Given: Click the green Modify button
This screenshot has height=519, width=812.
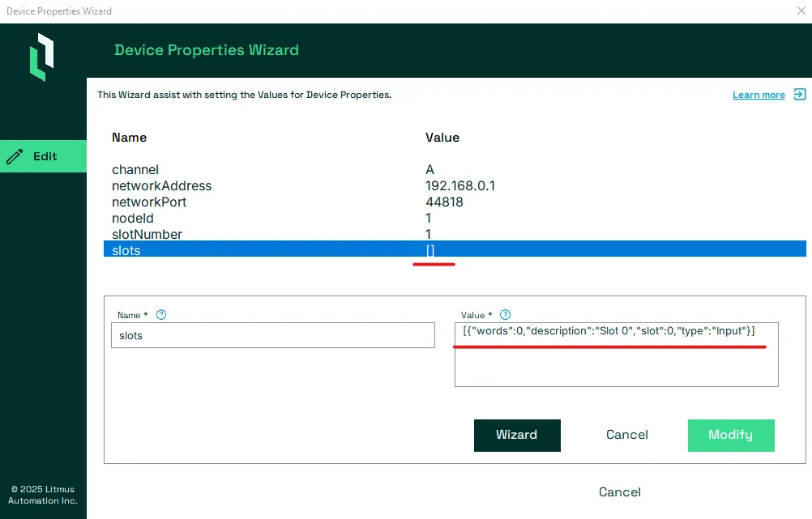Looking at the screenshot, I should (731, 435).
